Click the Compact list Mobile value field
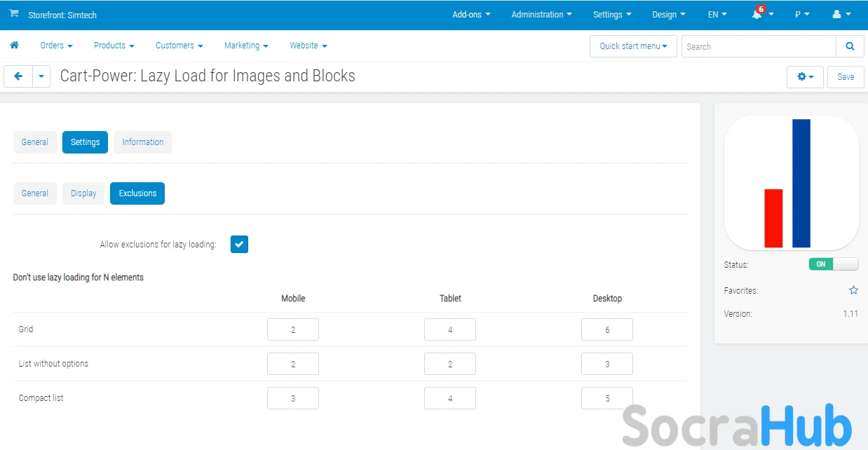The width and height of the screenshot is (868, 450). click(292, 398)
